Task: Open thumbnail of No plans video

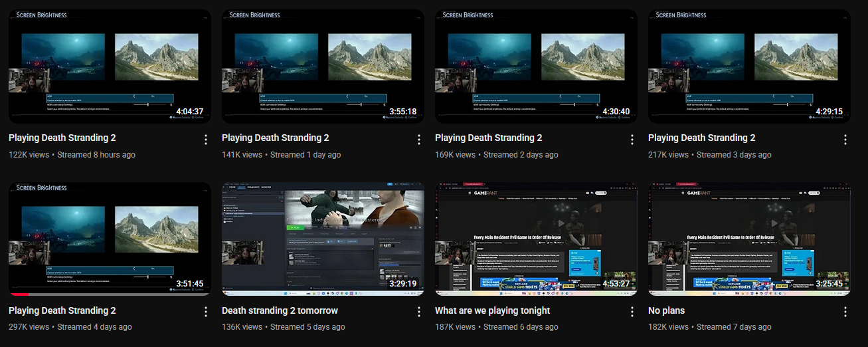Action: 749,239
